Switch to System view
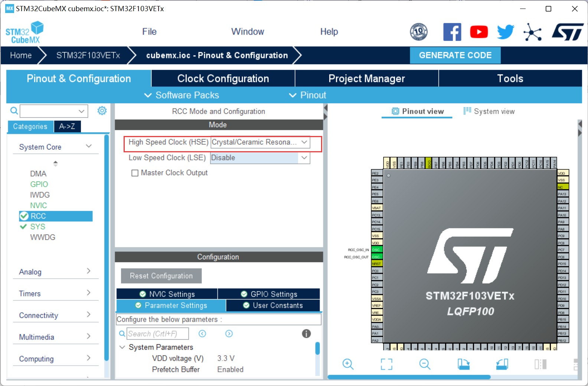Screen dimensions: 588x386 [x=489, y=111]
